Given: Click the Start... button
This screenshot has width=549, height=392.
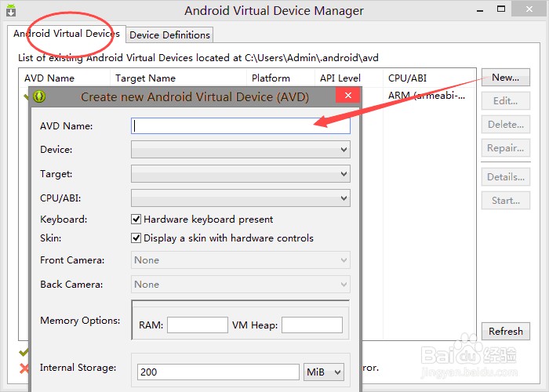Looking at the screenshot, I should pyautogui.click(x=506, y=201).
